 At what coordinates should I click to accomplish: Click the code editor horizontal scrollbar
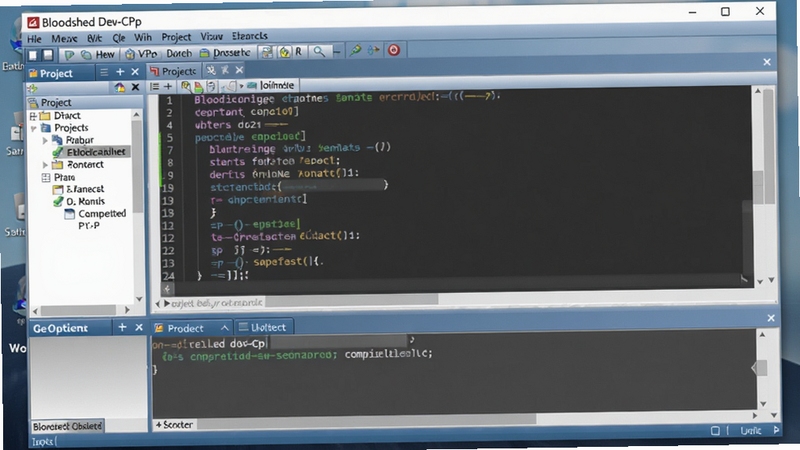(x=352, y=300)
